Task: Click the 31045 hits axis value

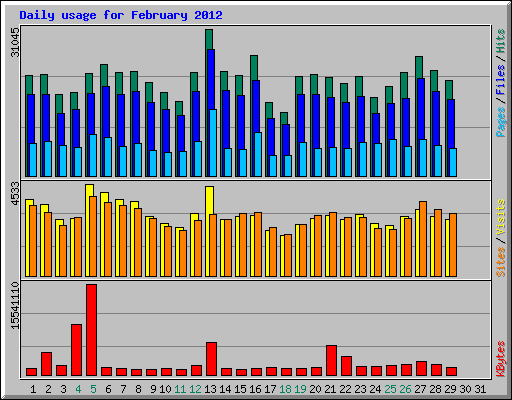Action: pos(15,42)
